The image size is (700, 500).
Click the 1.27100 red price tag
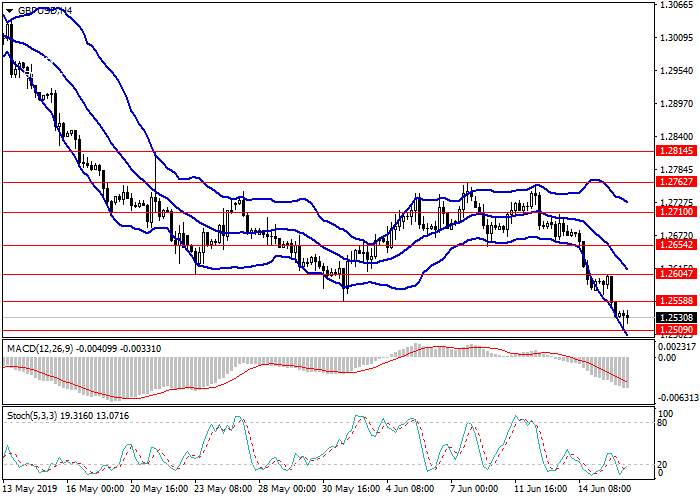(x=677, y=213)
